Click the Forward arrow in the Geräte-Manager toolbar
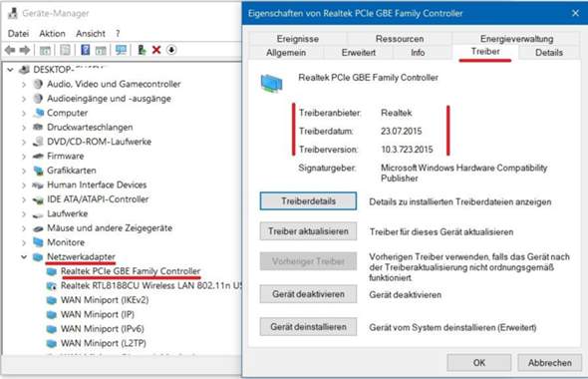This screenshot has height=379, width=588. coord(25,50)
